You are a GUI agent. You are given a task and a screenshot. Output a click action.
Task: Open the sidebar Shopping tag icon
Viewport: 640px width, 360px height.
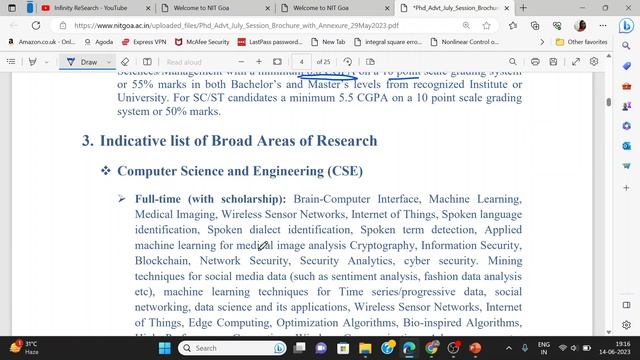coord(626,66)
